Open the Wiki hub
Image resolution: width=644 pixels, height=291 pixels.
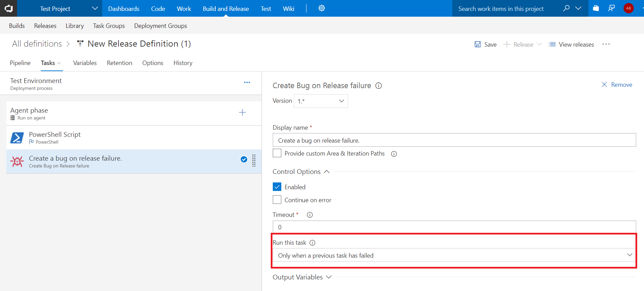tap(288, 9)
